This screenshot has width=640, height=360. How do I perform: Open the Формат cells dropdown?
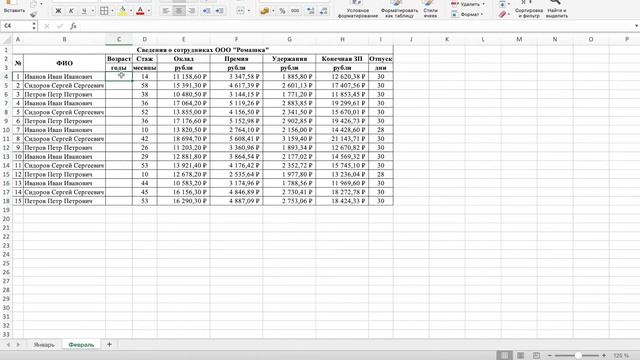[x=468, y=14]
